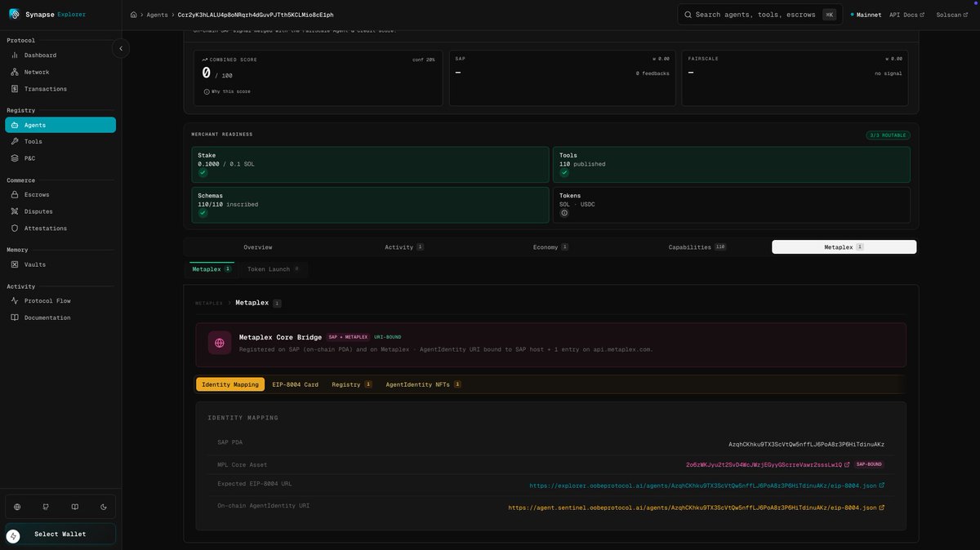
Task: Click the external-link icon of On-chain AgentIdentity URI
Action: coord(881,508)
